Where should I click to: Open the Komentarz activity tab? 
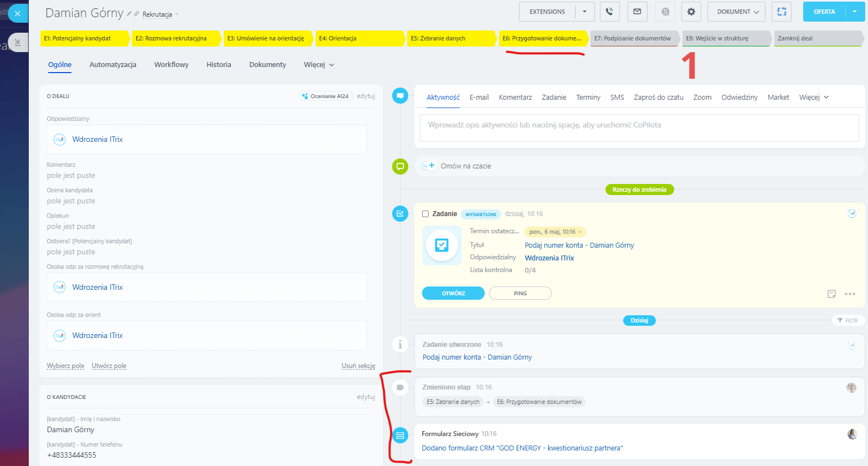coord(515,98)
